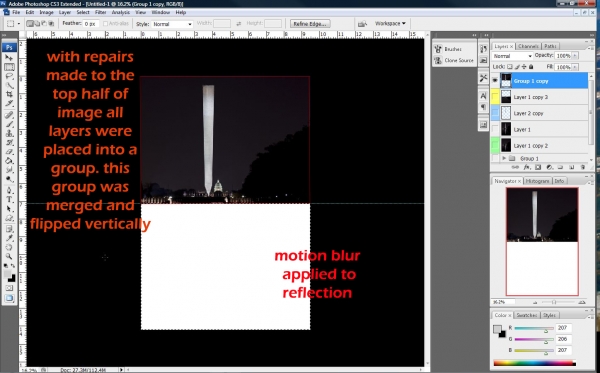Screen dimensions: 600x373
Task: Select the Slice tool
Action: pos(9,103)
